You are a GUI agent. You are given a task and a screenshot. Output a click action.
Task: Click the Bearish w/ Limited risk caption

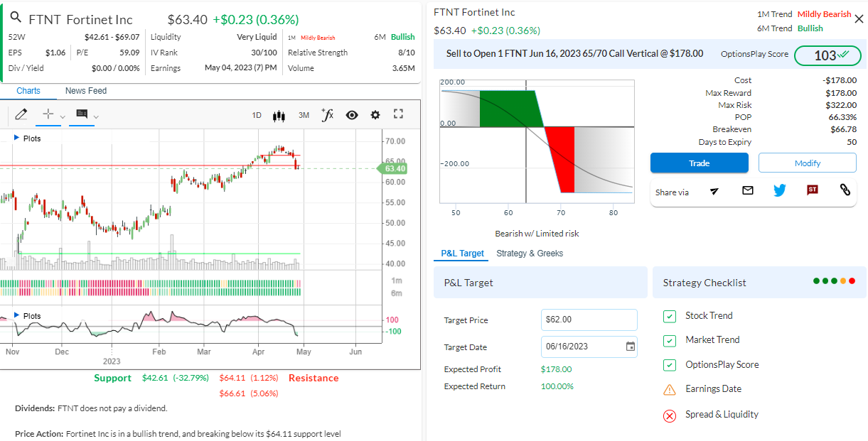coord(537,234)
